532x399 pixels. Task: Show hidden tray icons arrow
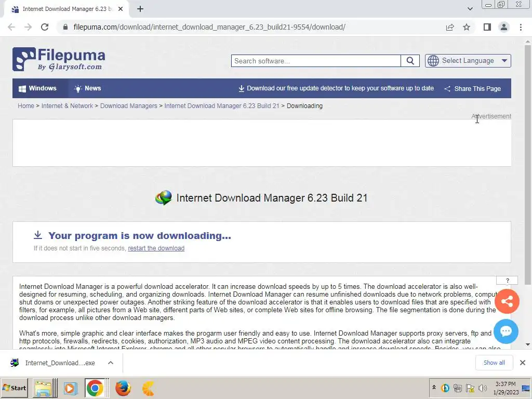pyautogui.click(x=434, y=388)
